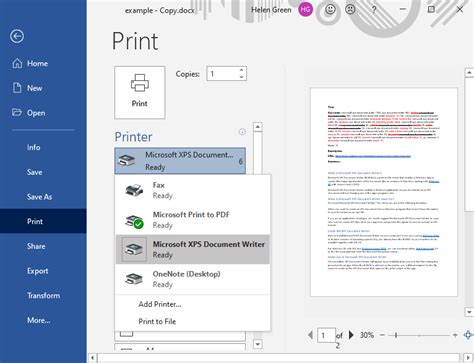Click the Helen Green HG avatar

pyautogui.click(x=305, y=9)
